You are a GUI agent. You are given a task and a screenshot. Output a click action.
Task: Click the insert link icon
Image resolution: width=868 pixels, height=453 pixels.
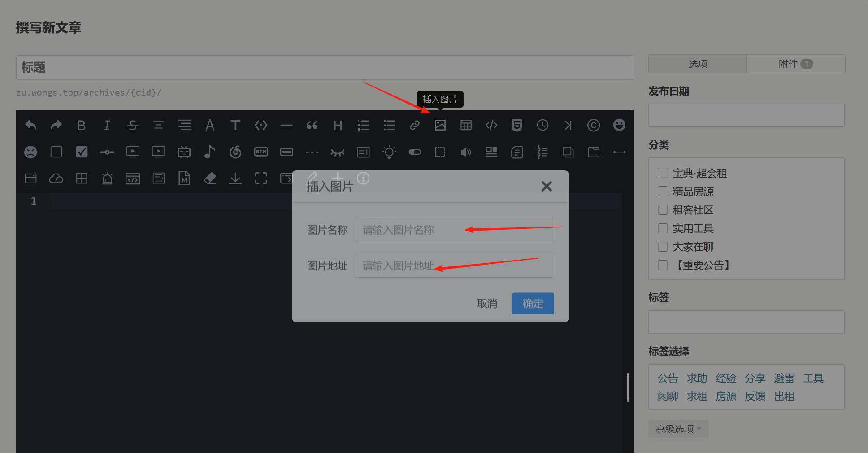(x=415, y=125)
